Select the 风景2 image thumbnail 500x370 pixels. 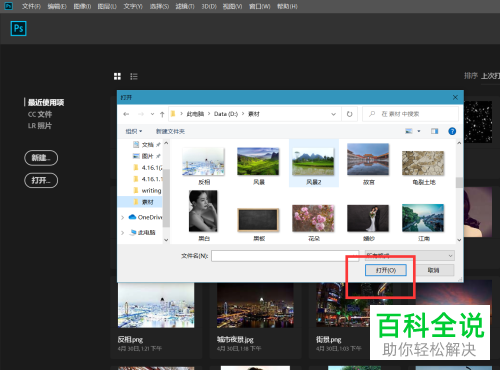click(313, 162)
